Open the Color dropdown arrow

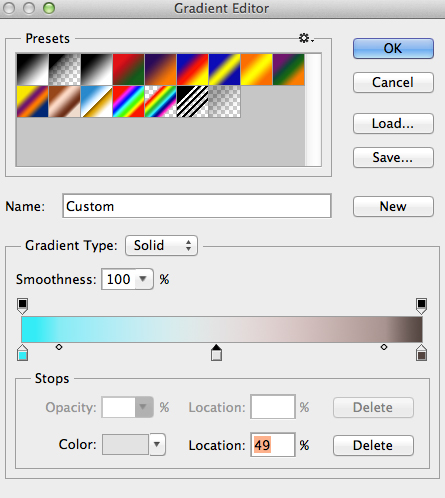point(157,444)
